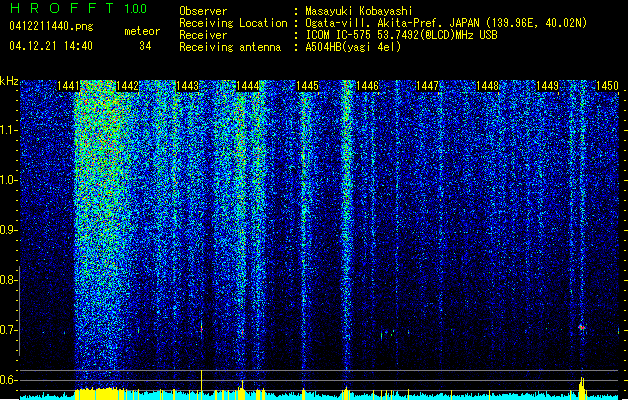Click the 0.9 kHz axis tick label

8,230
